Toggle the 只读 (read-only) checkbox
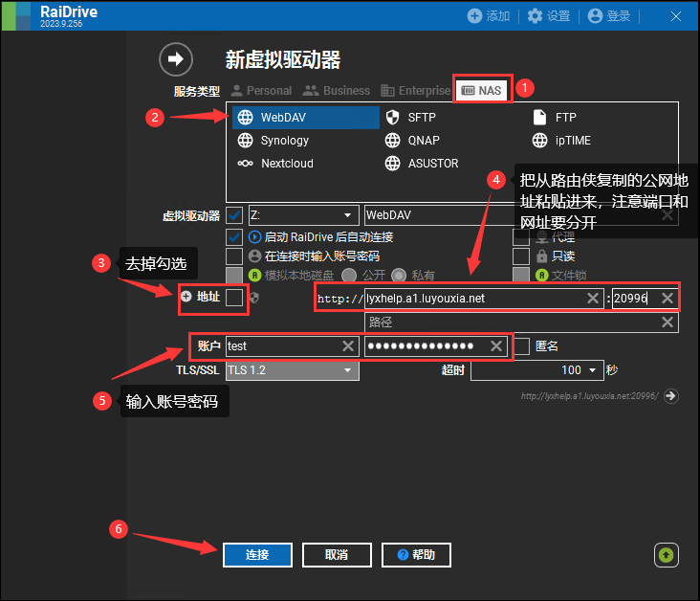Image resolution: width=700 pixels, height=601 pixels. [x=521, y=256]
